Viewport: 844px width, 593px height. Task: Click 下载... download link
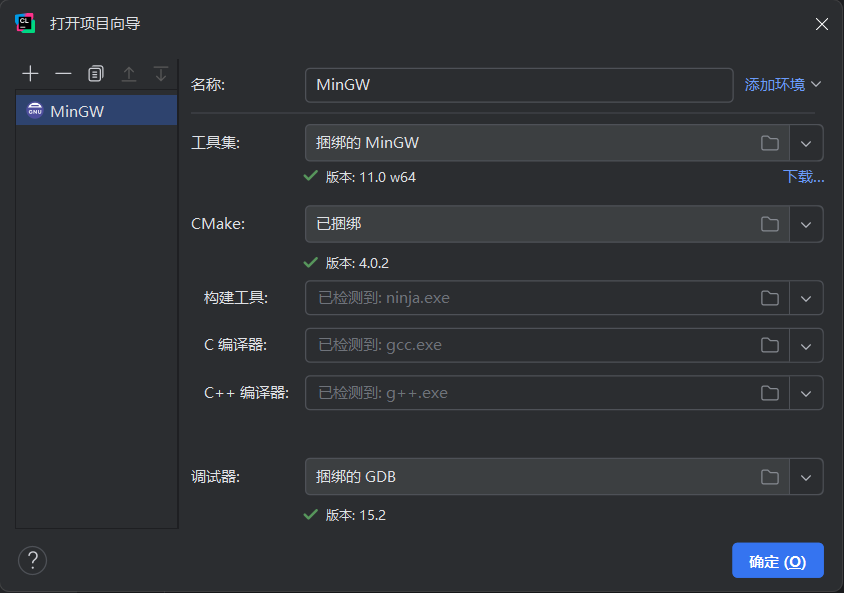click(x=803, y=177)
